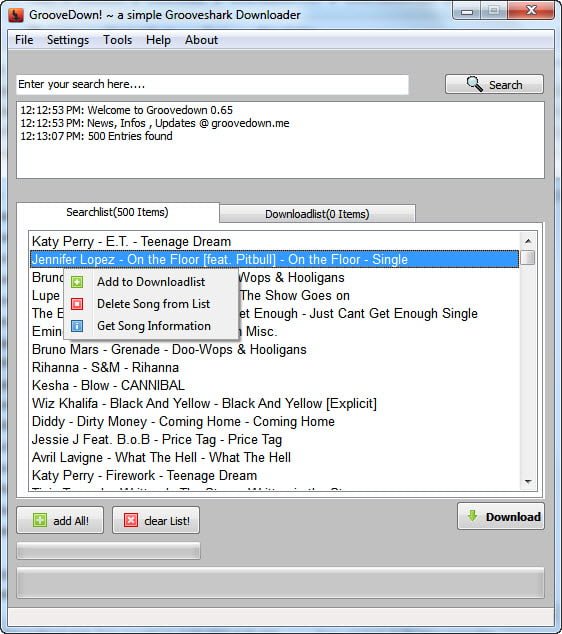Image resolution: width=562 pixels, height=634 pixels.
Task: Click green arrow icon on Download button
Action: click(472, 516)
